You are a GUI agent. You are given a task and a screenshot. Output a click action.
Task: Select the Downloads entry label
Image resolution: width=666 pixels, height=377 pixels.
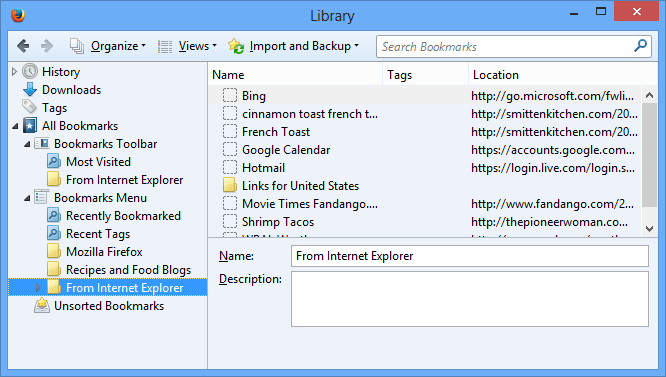tap(71, 90)
